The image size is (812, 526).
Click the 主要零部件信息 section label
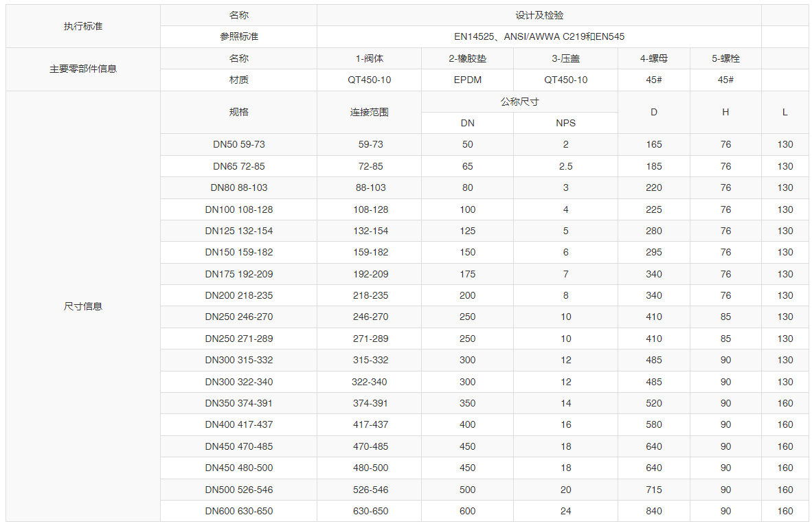(82, 69)
